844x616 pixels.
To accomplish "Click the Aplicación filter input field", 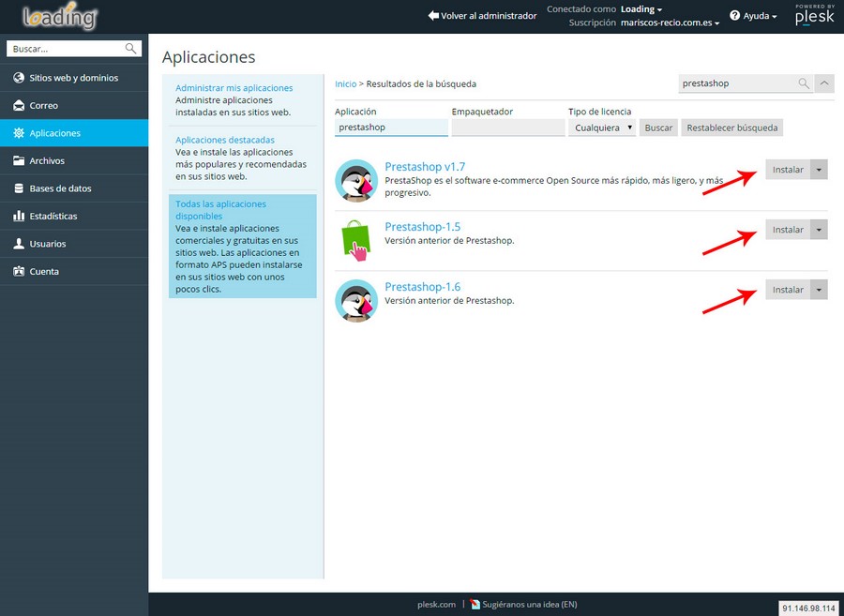I will pyautogui.click(x=391, y=128).
